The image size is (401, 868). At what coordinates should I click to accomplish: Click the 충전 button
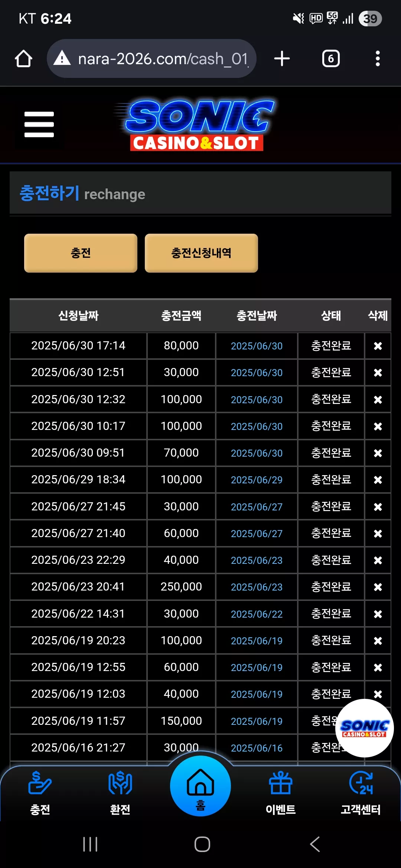(x=81, y=253)
